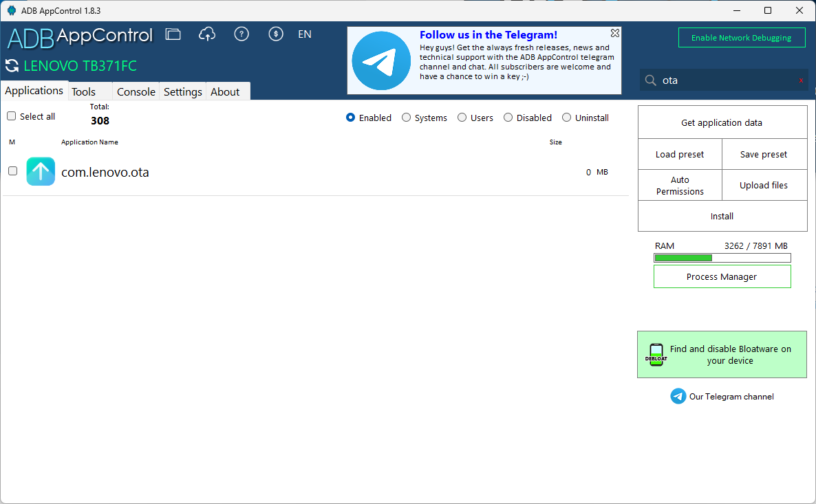Click the 0 MB size value
The height and width of the screenshot is (504, 816).
click(597, 172)
